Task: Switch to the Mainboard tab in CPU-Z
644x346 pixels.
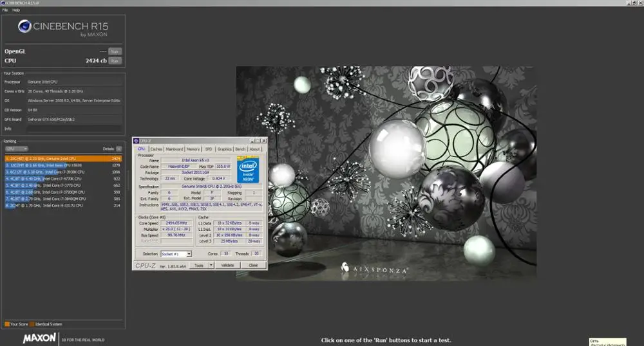Action: (175, 149)
